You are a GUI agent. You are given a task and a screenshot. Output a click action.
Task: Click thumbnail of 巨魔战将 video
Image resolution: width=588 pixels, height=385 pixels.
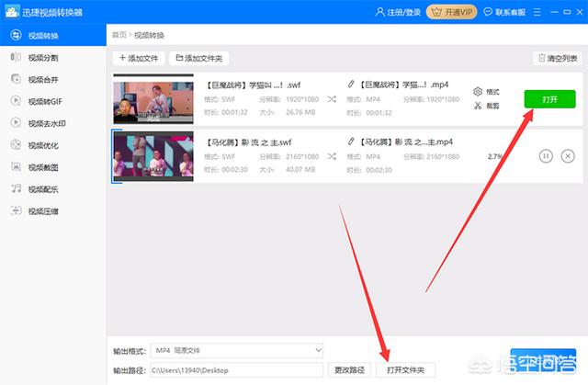click(153, 100)
